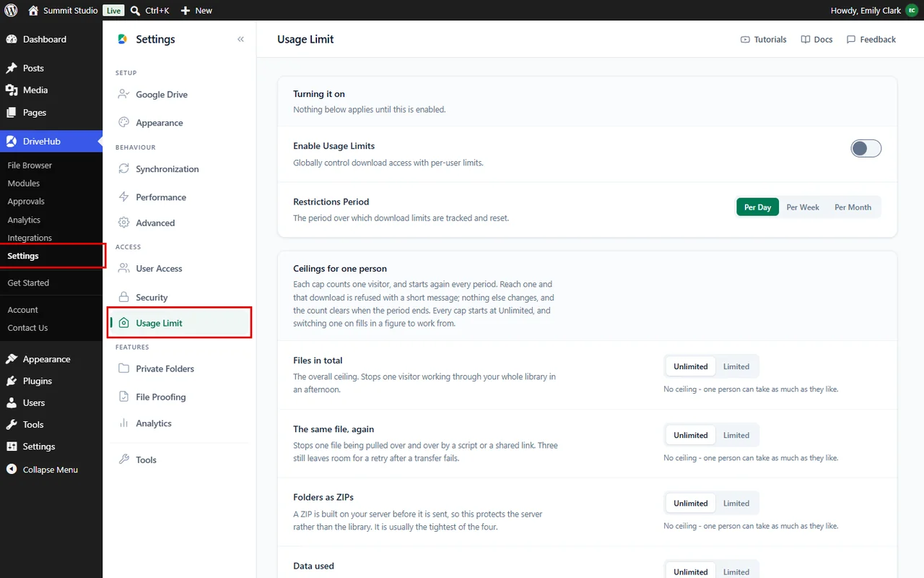924x578 pixels.
Task: Click the Dashboard gauge icon
Action: pos(12,40)
